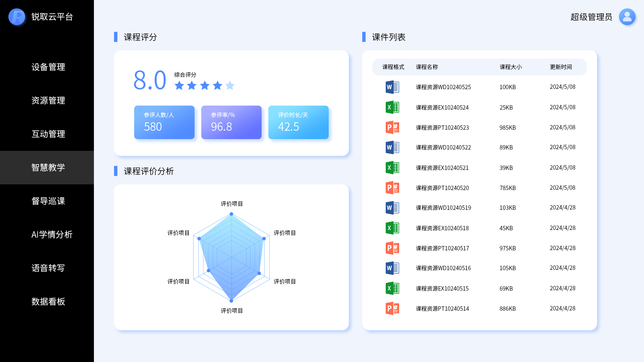This screenshot has height=362, width=644.
Task: Click PowerPoint icon for 课程资源PT10240514
Action: (x=392, y=308)
